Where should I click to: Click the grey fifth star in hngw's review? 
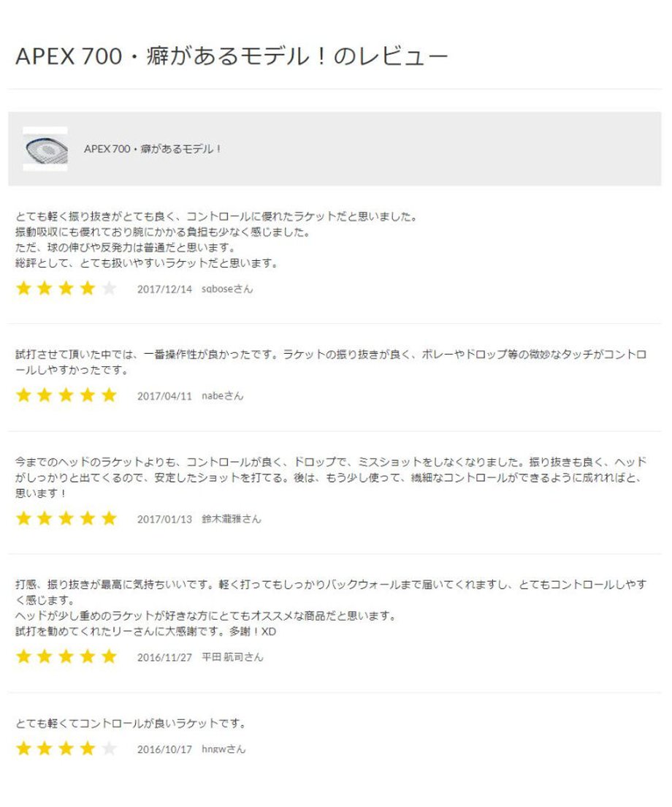109,749
